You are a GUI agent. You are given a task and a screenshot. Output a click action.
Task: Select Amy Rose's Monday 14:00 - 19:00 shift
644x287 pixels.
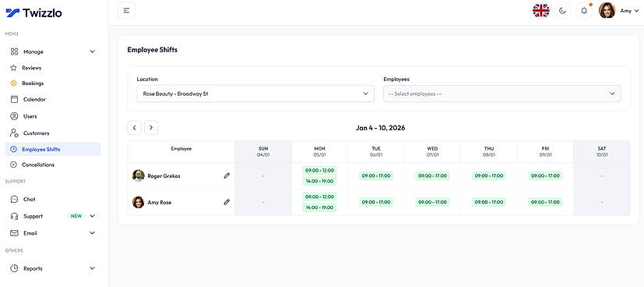pos(319,207)
